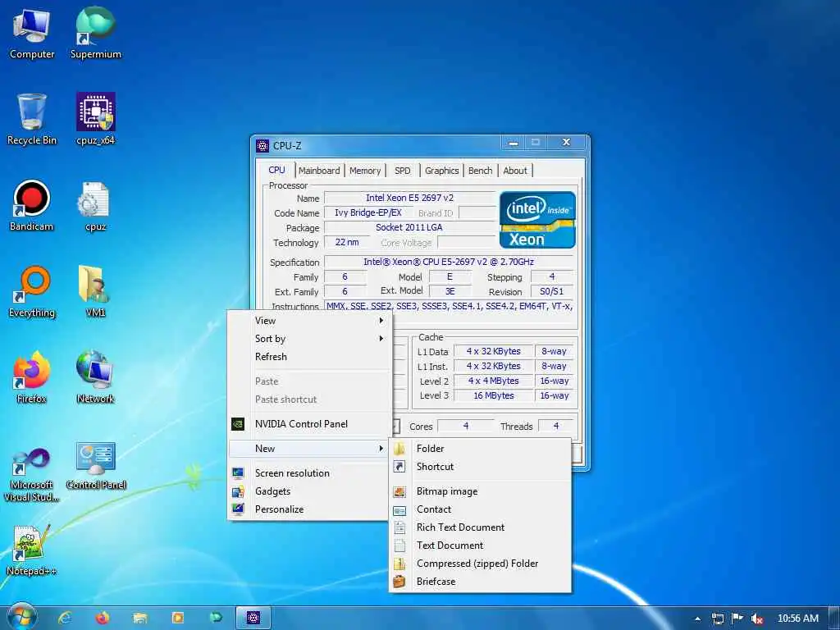Select the cpuz_x64 desktop icon

click(x=95, y=120)
